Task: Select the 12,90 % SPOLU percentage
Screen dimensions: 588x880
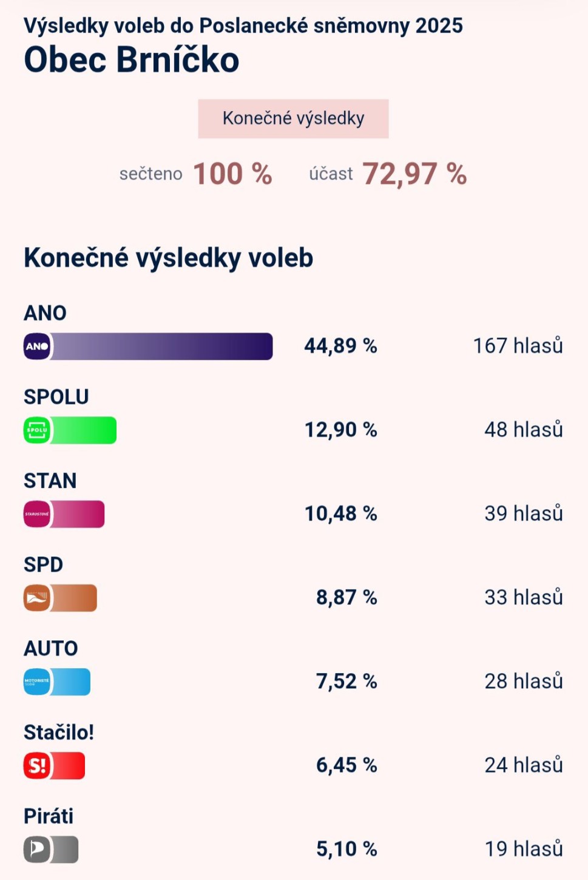Action: tap(340, 430)
